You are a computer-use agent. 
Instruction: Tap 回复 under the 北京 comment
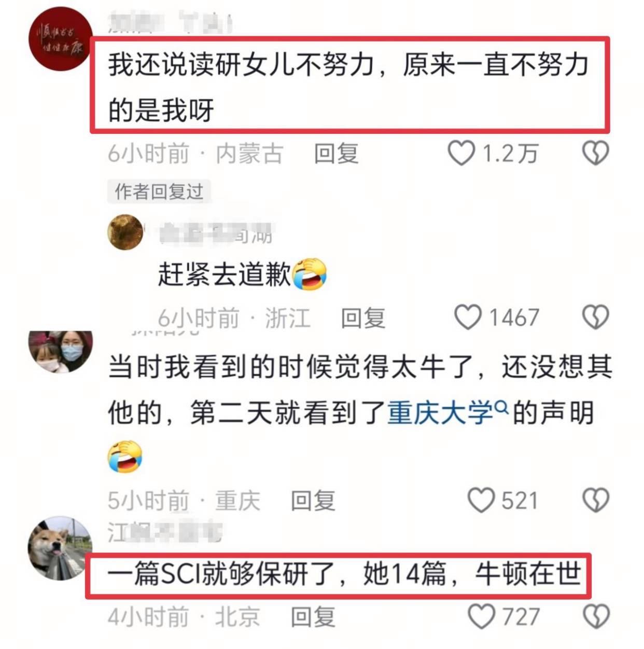(313, 617)
